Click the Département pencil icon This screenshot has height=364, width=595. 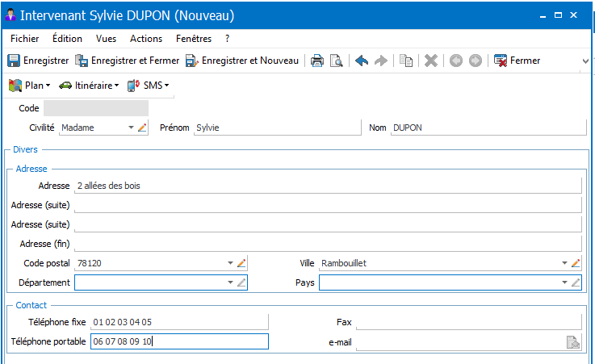pos(241,282)
